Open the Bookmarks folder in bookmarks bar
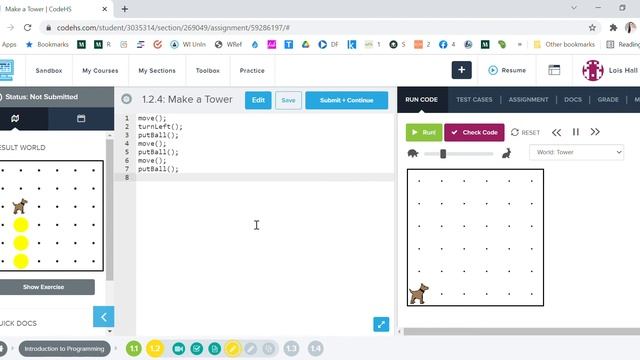The image size is (640, 360). tap(47, 44)
